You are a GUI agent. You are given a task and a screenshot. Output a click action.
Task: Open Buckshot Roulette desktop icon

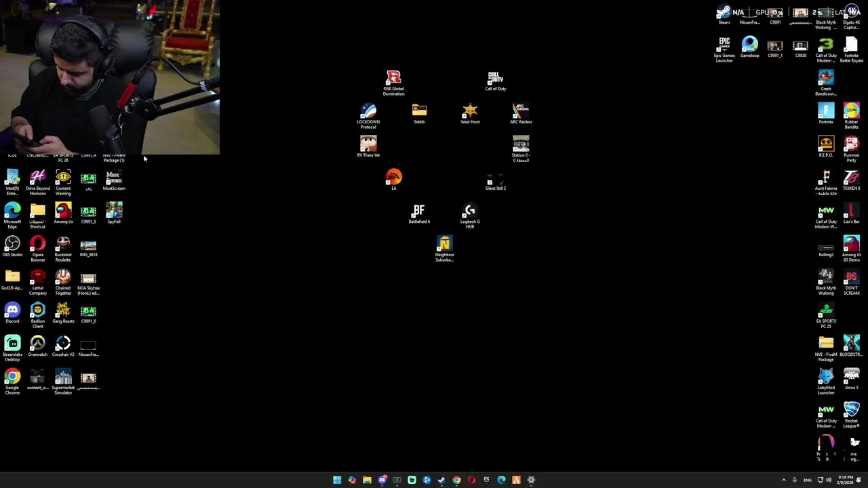coord(63,249)
